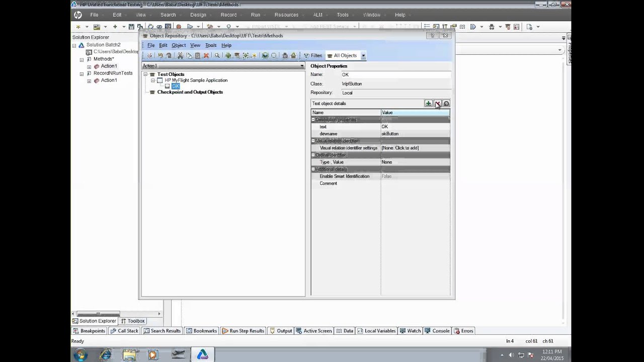
Task: Collapse the Methods* test node
Action: click(x=82, y=59)
